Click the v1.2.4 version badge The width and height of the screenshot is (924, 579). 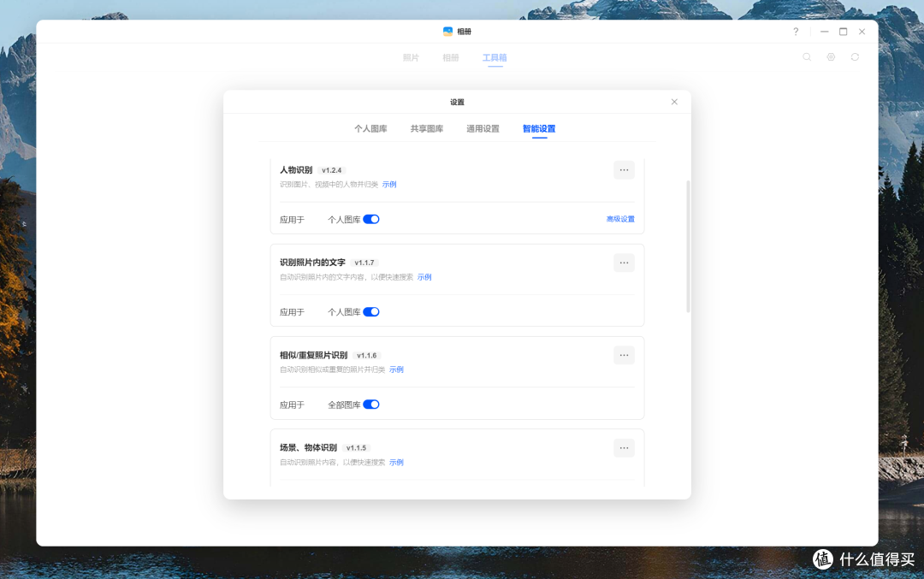pyautogui.click(x=331, y=170)
